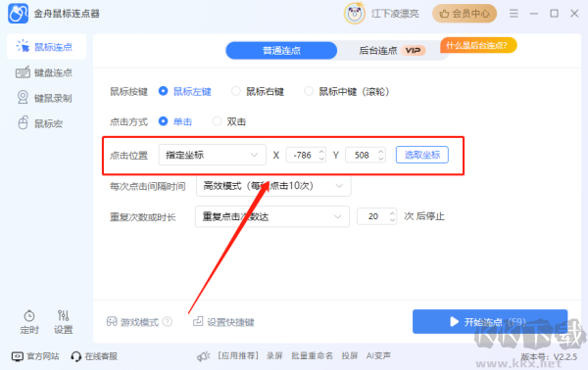Click the 游戏模式 help question icon

(x=168, y=322)
